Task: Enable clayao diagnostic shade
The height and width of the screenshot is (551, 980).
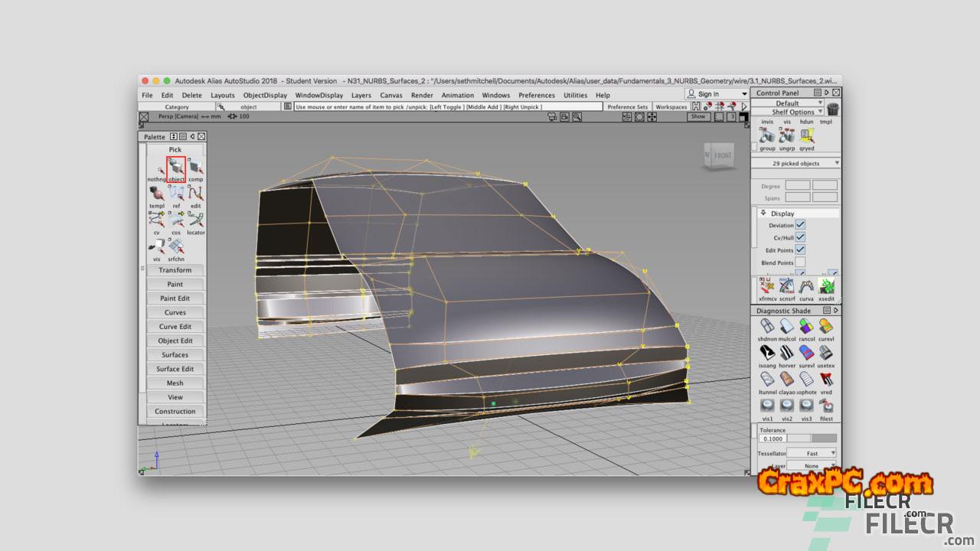Action: coord(787,380)
